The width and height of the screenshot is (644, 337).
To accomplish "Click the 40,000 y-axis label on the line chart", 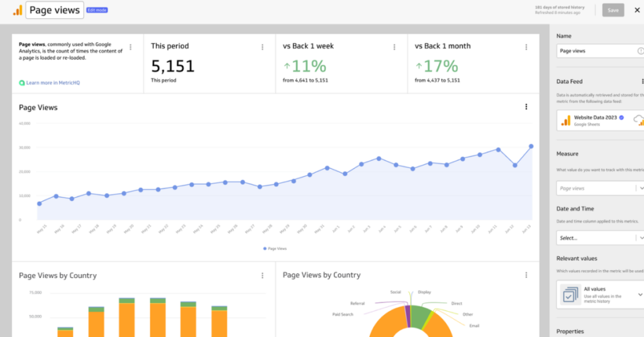I will [x=25, y=124].
